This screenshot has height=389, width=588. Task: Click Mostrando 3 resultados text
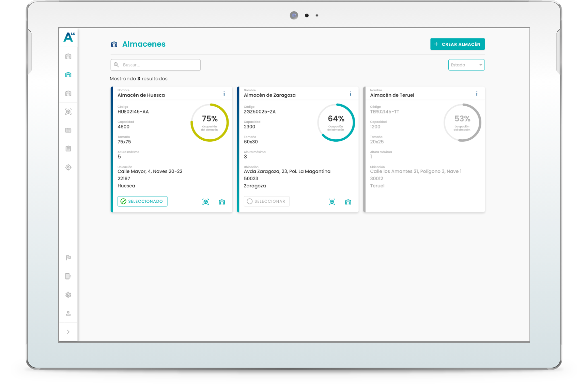139,79
